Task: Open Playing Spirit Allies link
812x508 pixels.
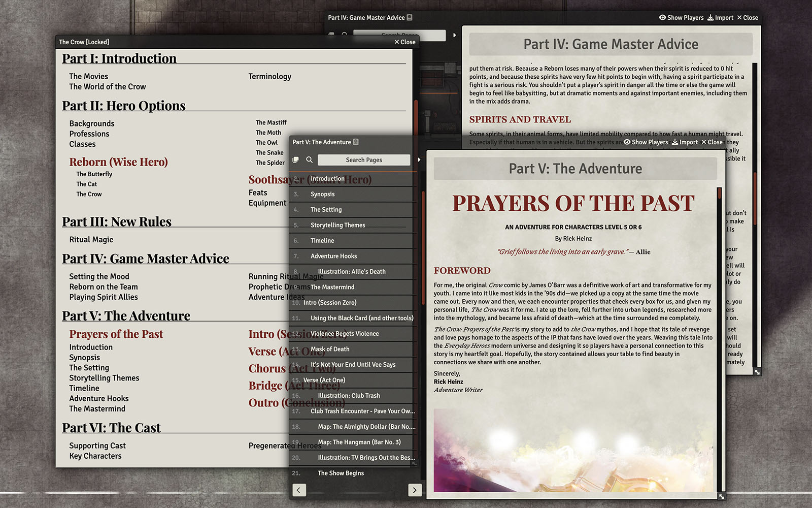Action: tap(104, 297)
